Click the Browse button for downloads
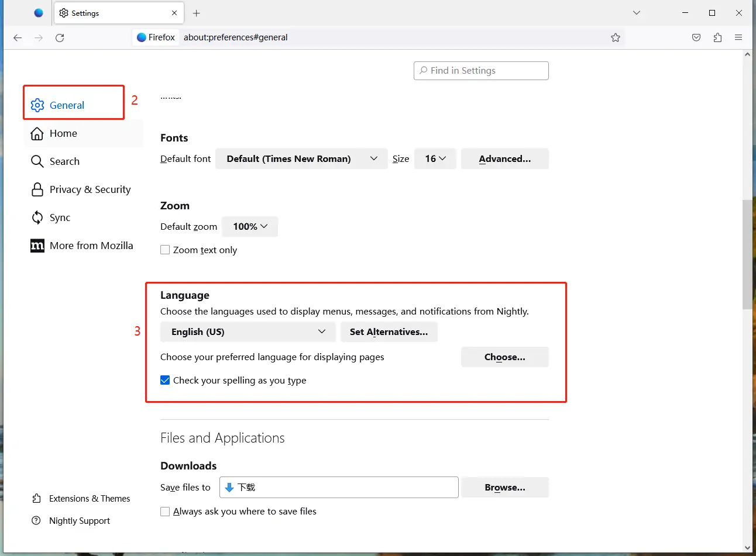 click(x=504, y=487)
